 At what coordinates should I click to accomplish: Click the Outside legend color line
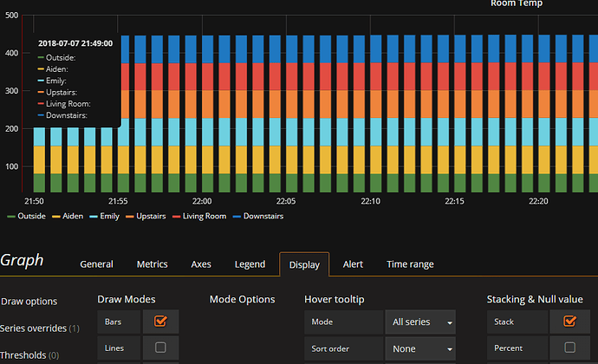[x=11, y=217]
